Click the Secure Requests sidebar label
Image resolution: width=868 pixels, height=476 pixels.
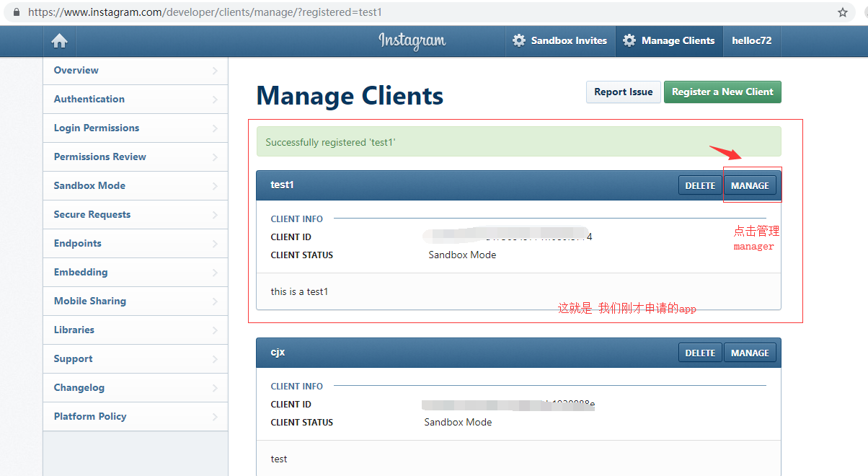92,214
